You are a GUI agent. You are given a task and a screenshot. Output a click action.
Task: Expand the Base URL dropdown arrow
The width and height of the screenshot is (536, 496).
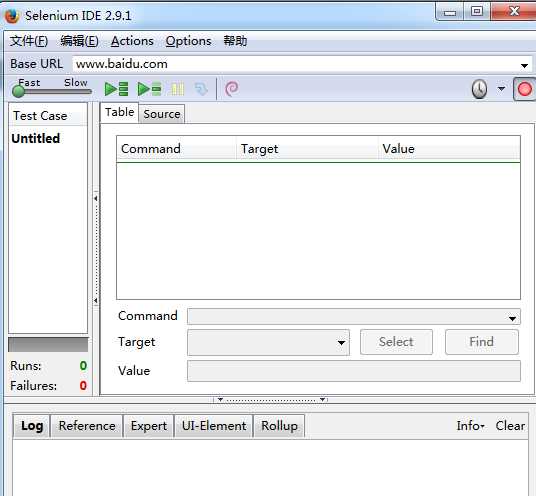click(x=524, y=65)
